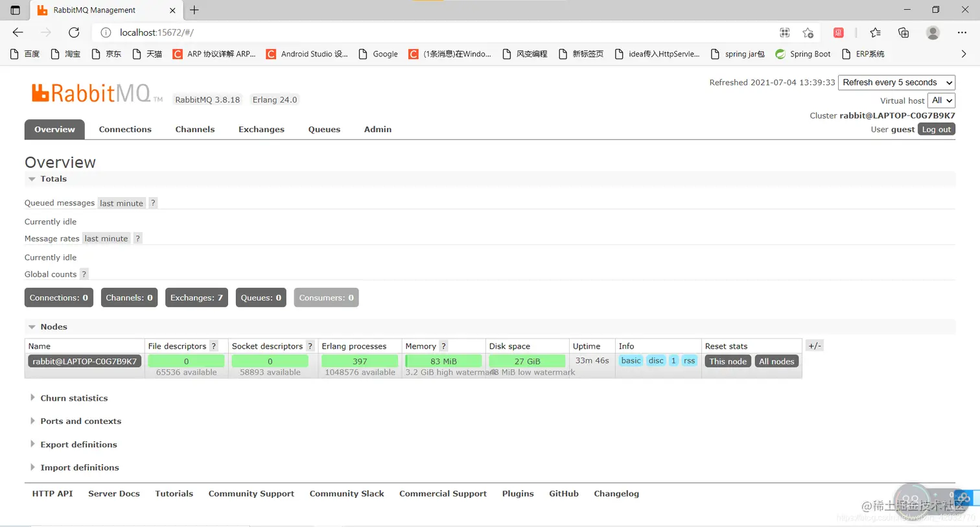Open the 京东 bookmark
The height and width of the screenshot is (527, 980).
coord(106,54)
